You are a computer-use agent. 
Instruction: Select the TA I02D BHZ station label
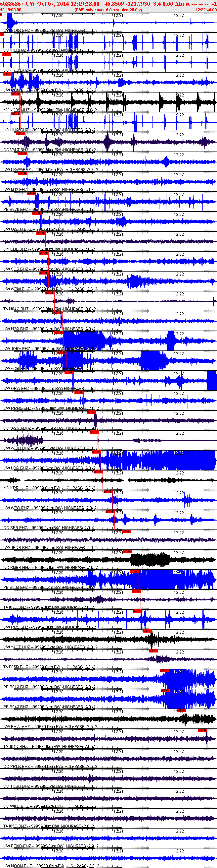point(50,607)
